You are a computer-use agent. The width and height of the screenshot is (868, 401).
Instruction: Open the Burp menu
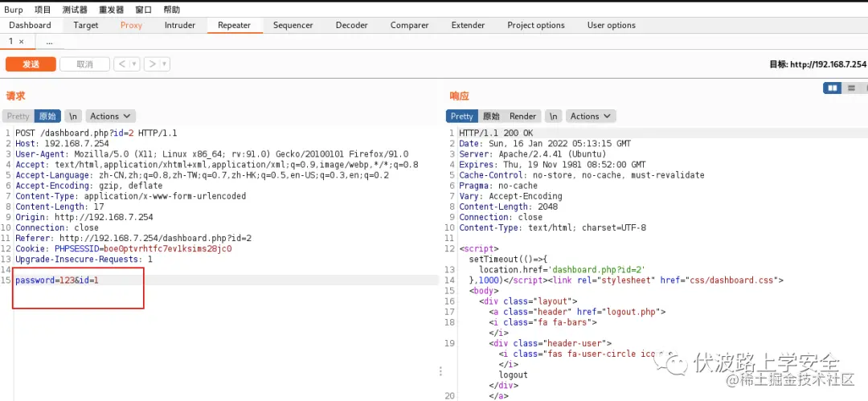point(14,10)
